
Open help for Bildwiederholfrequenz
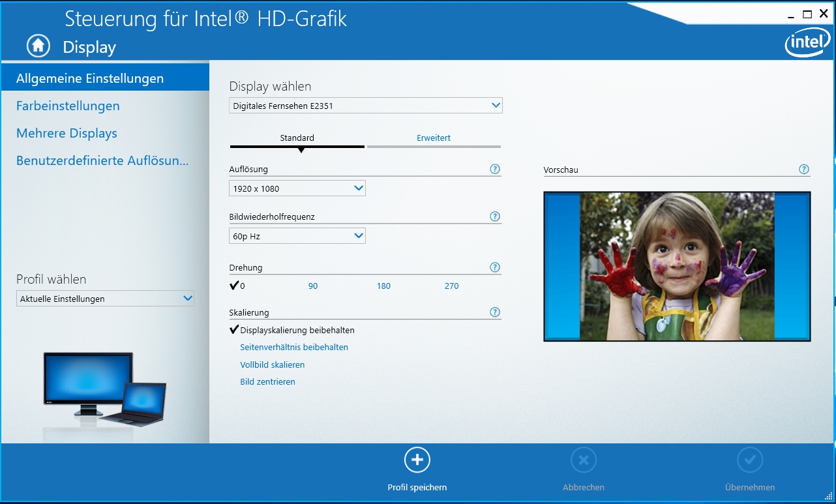click(x=495, y=216)
